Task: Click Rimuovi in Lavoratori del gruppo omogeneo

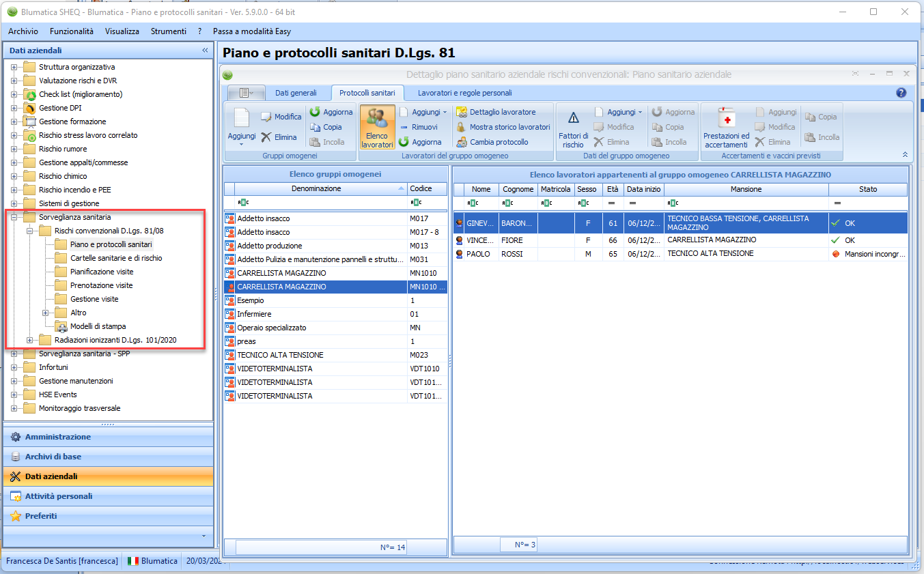Action: coord(423,127)
